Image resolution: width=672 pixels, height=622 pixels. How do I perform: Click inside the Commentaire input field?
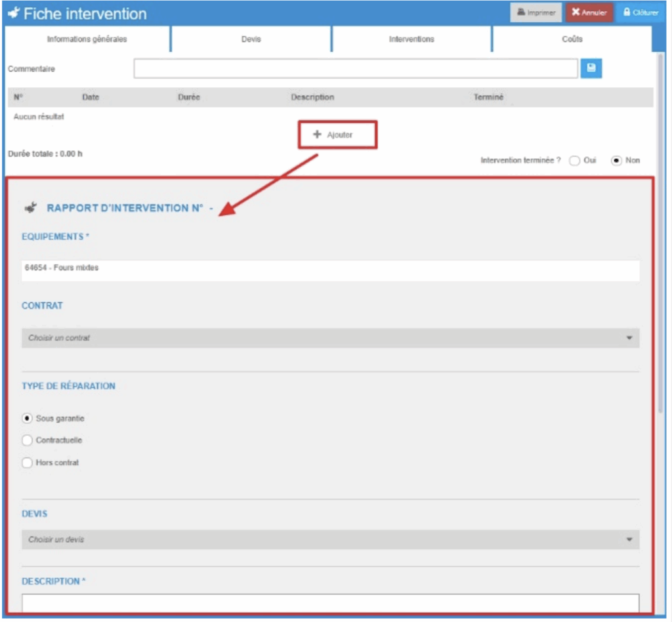point(355,69)
